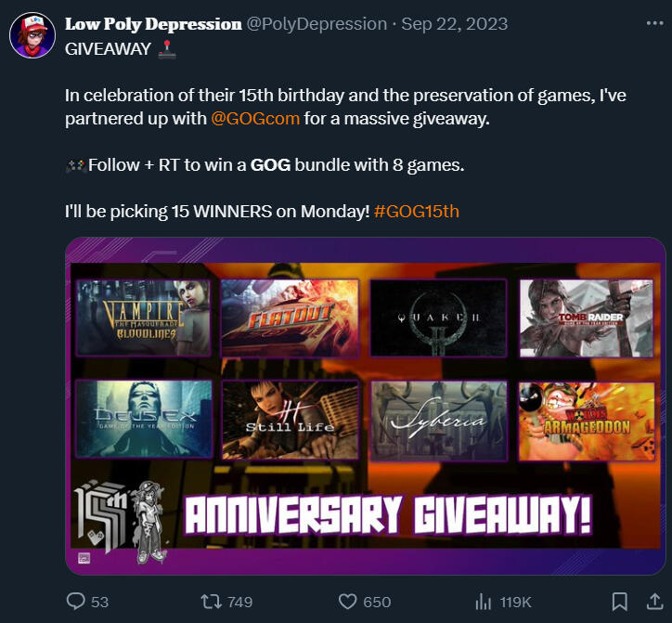Click the Quake II game cover

pyautogui.click(x=438, y=318)
